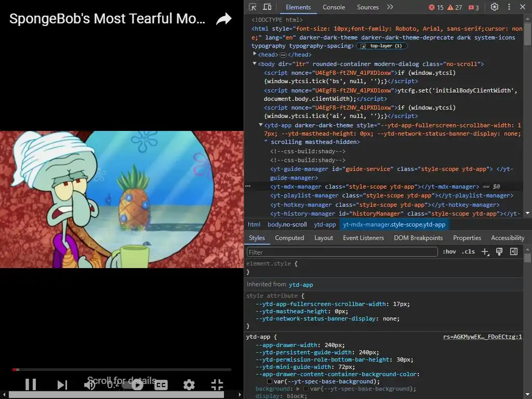Click the html breadcrumb
The height and width of the screenshot is (399, 532).
pyautogui.click(x=254, y=224)
